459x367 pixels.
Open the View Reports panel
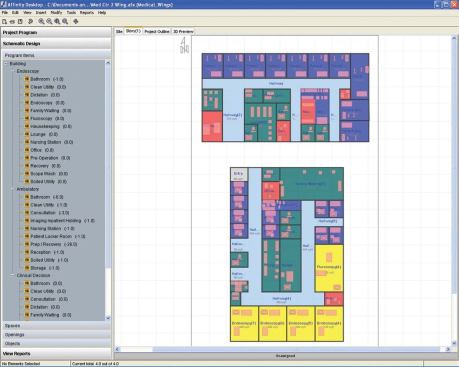pyautogui.click(x=56, y=353)
